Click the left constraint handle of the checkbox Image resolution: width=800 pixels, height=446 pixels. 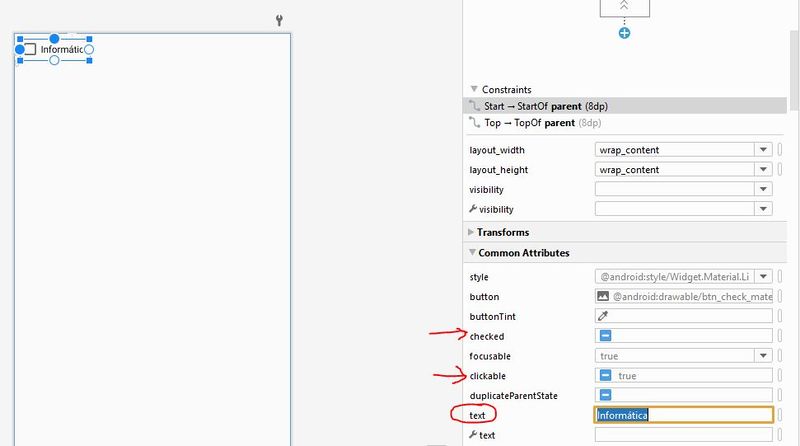click(19, 49)
